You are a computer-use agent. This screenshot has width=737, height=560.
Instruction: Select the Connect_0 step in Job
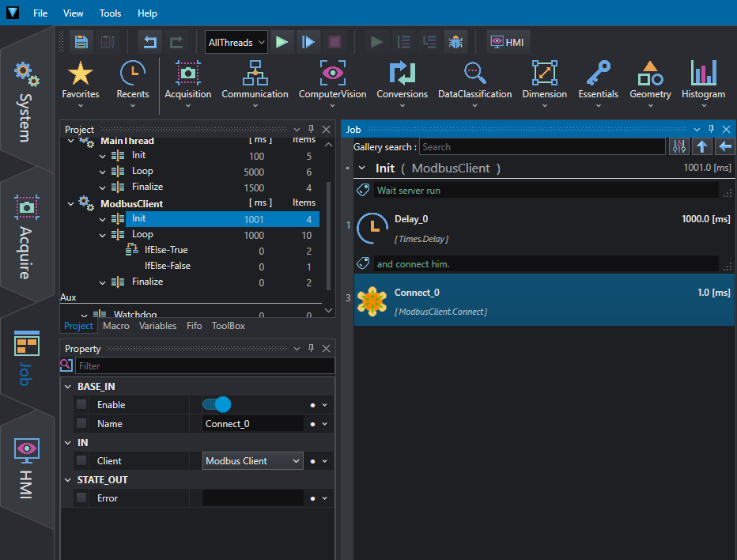[x=544, y=301]
